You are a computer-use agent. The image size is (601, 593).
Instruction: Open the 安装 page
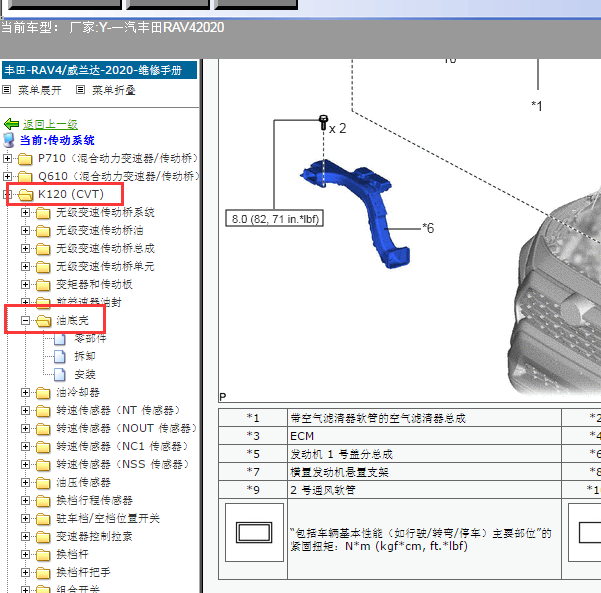pos(85,374)
